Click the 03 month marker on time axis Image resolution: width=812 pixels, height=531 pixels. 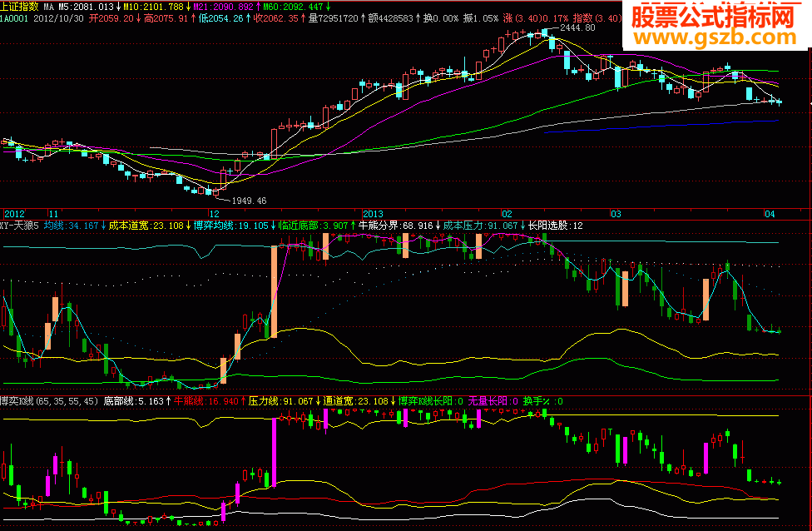[x=616, y=214]
